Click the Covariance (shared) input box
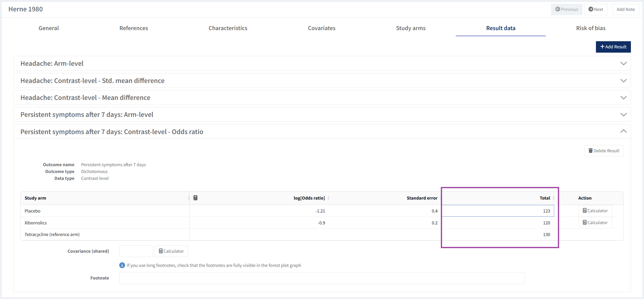This screenshot has height=299, width=644. (x=136, y=251)
